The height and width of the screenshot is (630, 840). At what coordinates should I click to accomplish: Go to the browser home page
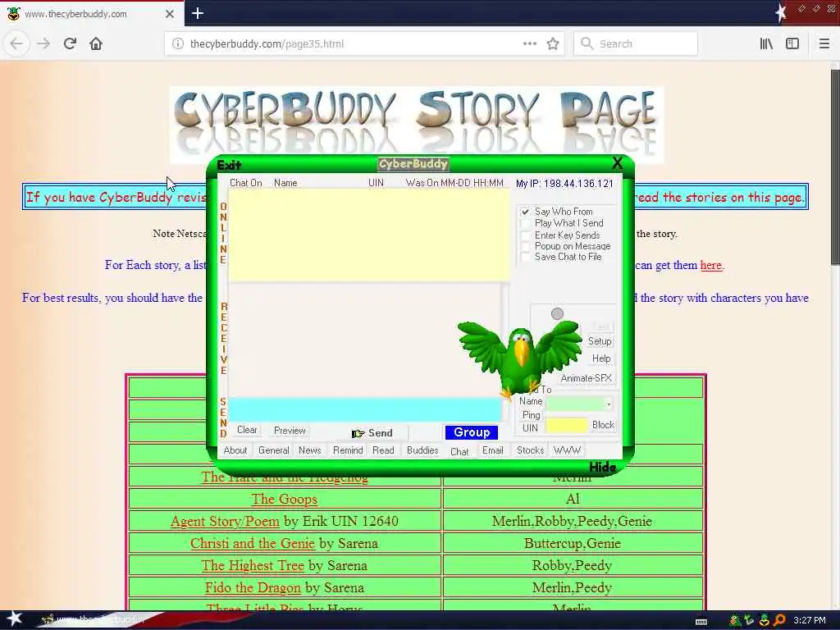(96, 43)
